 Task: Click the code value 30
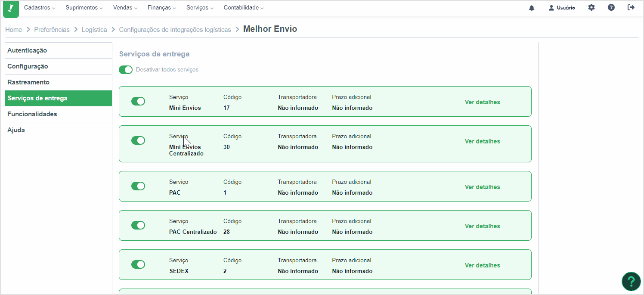(226, 147)
